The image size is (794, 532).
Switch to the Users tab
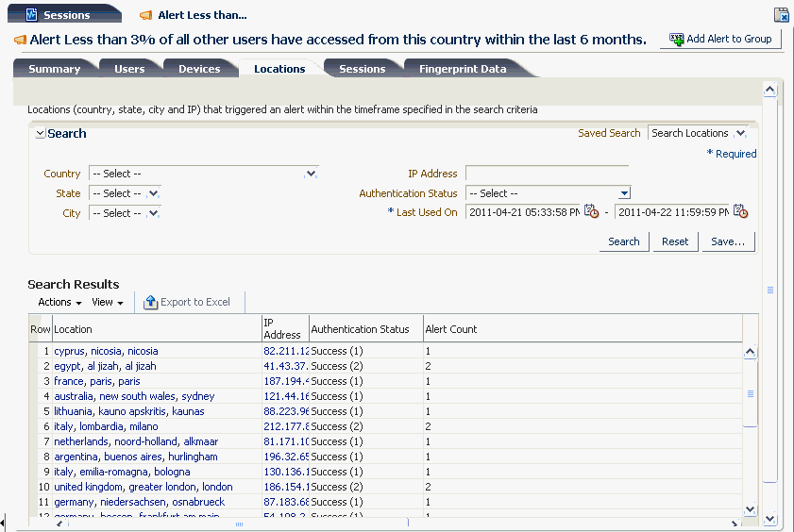point(129,69)
